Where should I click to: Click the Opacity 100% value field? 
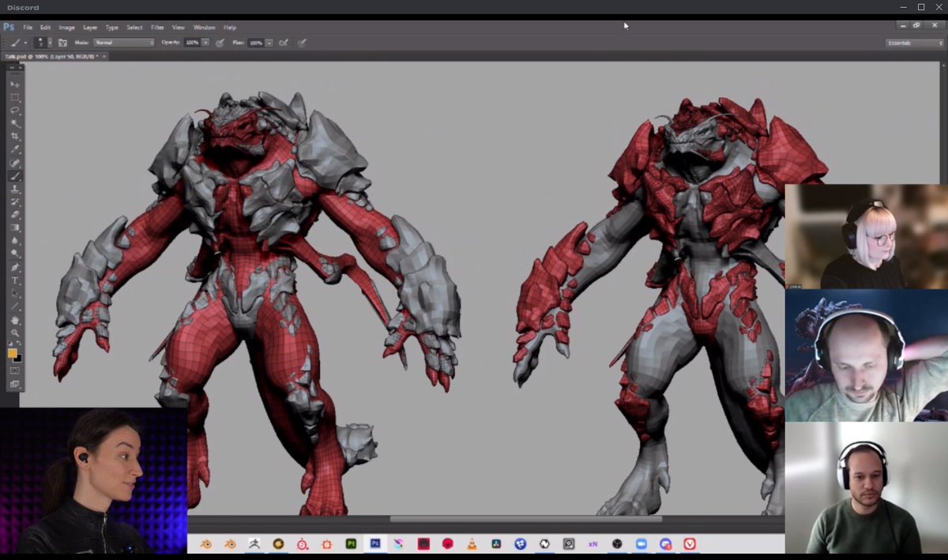[x=192, y=43]
